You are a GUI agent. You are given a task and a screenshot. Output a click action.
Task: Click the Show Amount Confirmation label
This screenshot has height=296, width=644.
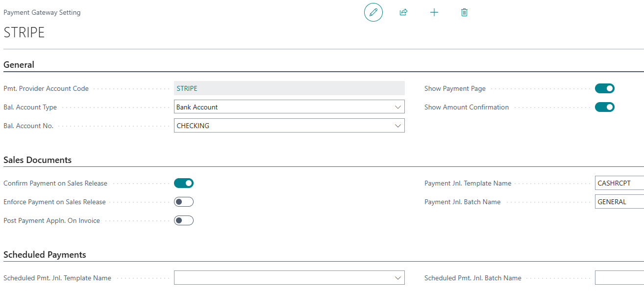(467, 107)
